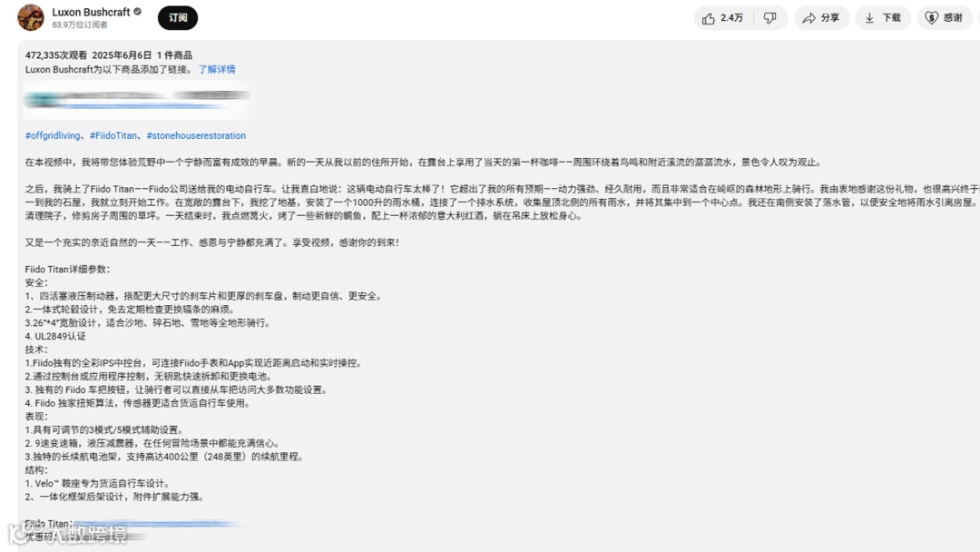Click the date 2025年6月6日

click(x=122, y=55)
